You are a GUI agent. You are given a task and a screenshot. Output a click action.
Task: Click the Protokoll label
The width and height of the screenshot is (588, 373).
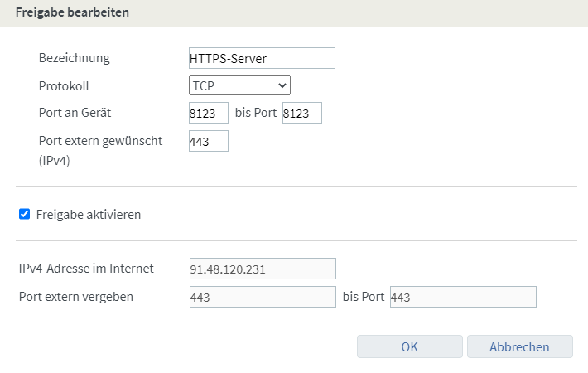(64, 85)
